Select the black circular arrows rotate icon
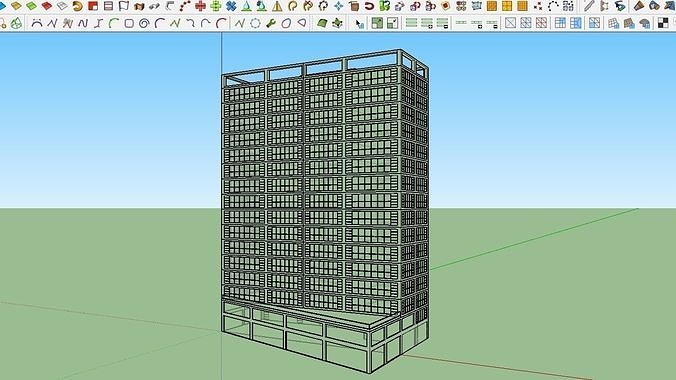 pos(323,6)
